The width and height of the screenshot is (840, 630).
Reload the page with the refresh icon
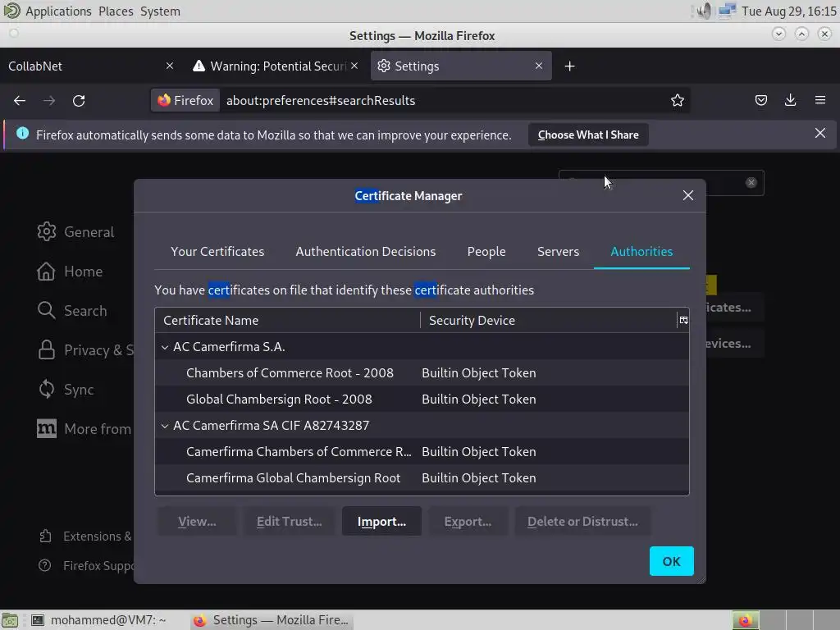click(79, 101)
